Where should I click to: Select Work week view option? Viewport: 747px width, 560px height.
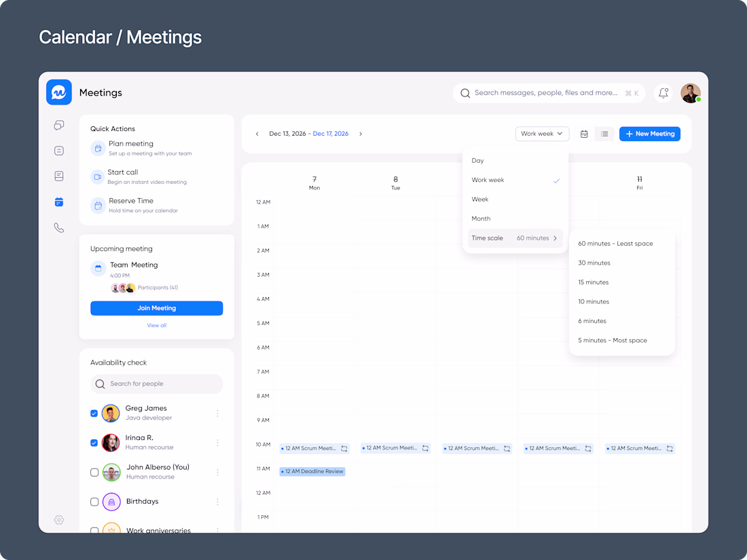tap(515, 180)
